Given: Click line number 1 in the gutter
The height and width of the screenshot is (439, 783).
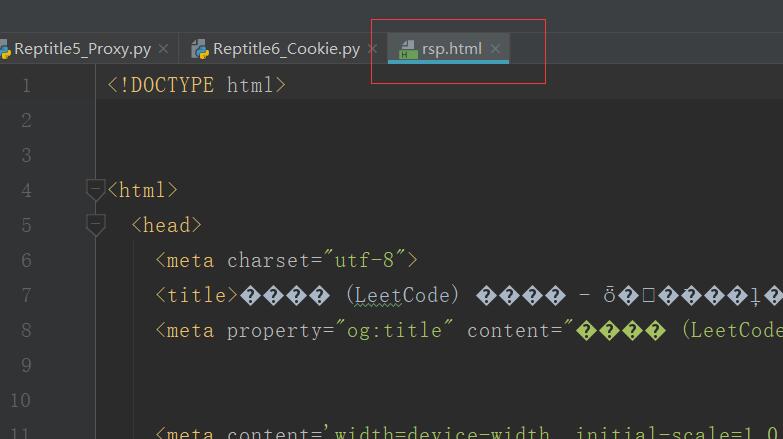Looking at the screenshot, I should click(25, 85).
